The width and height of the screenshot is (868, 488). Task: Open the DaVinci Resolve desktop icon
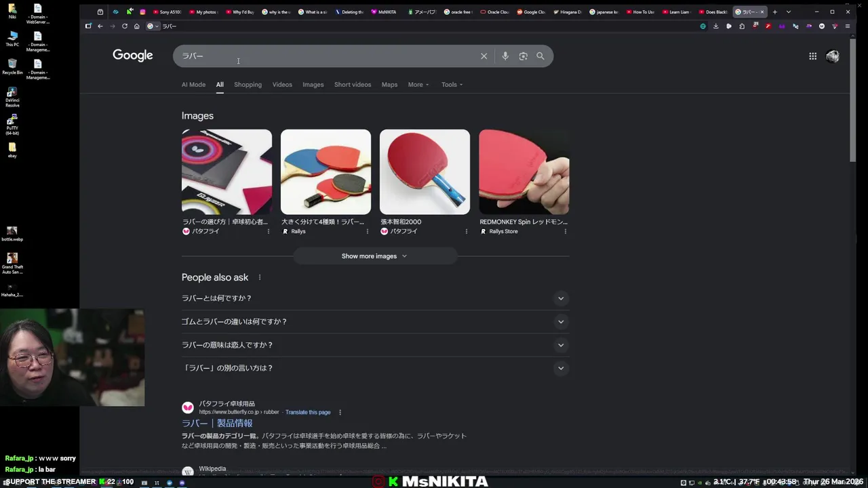(x=12, y=97)
